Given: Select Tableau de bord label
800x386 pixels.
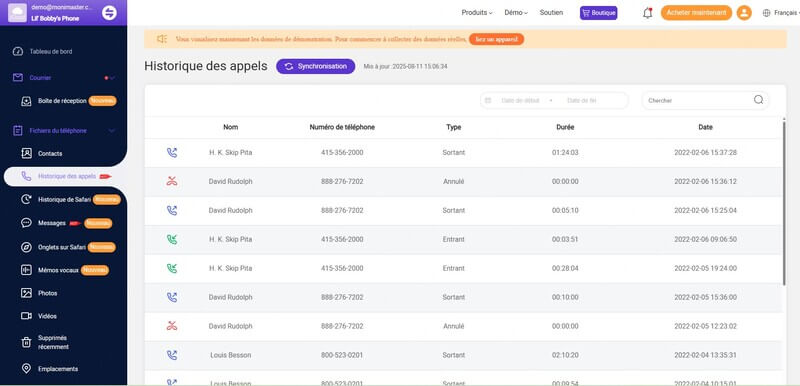Looking at the screenshot, I should [51, 52].
